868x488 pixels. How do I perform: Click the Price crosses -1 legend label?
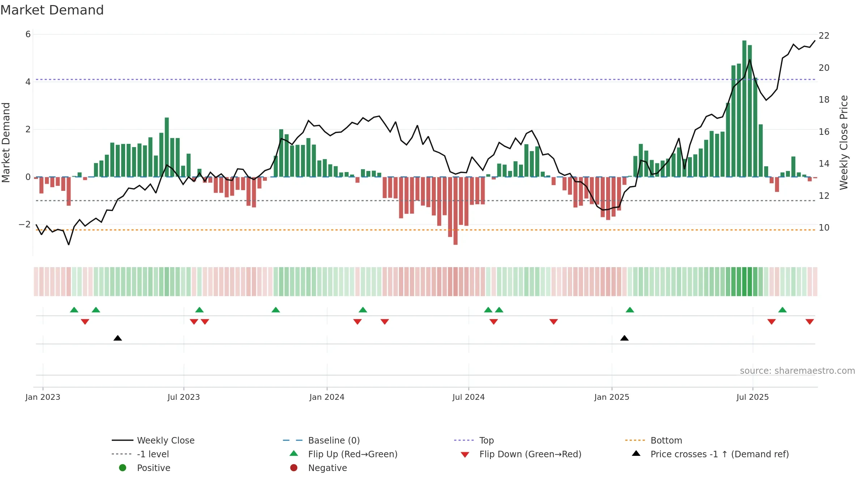[719, 454]
